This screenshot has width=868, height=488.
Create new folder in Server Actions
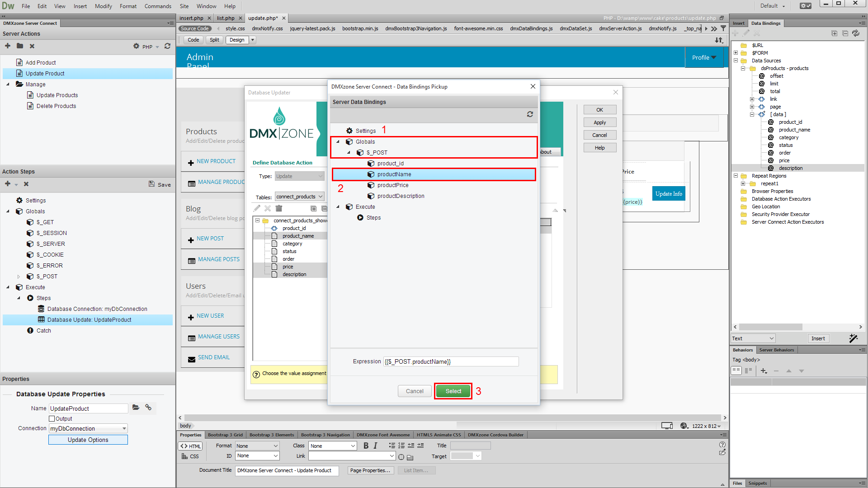pos(20,46)
